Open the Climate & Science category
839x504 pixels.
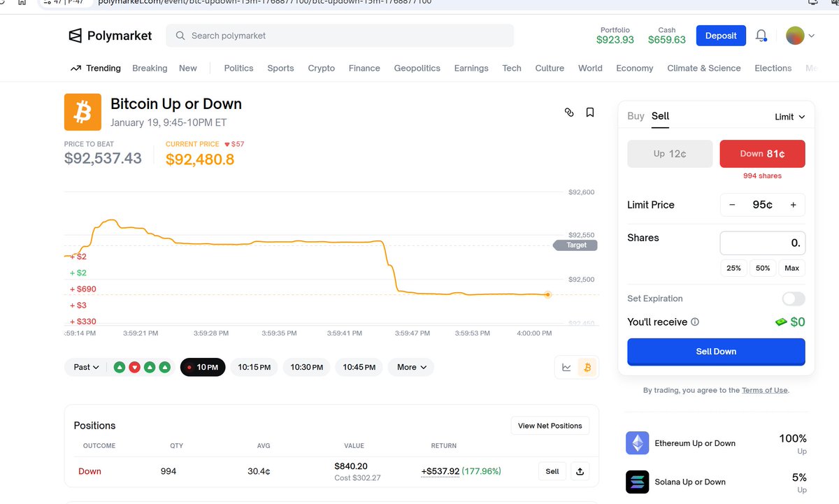[704, 69]
